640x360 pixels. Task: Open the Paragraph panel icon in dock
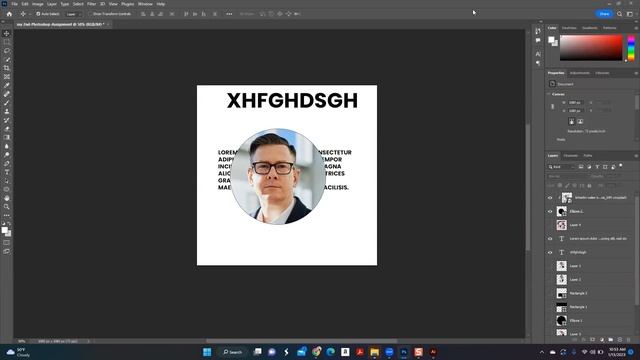538,63
